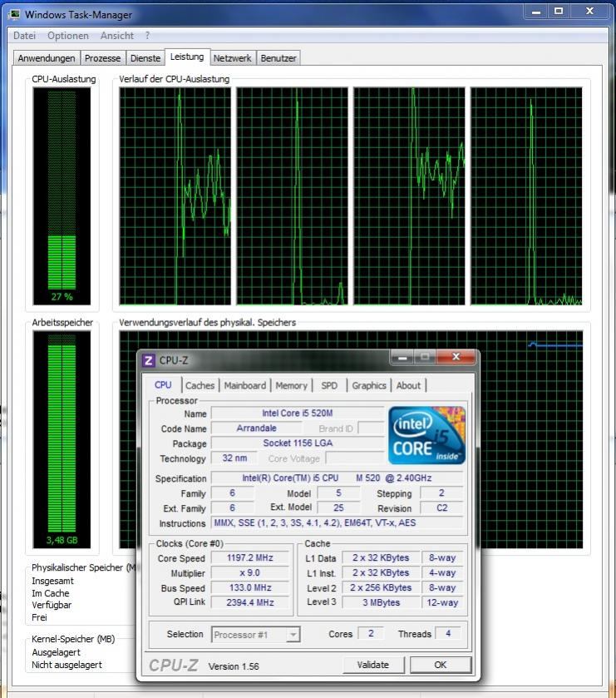Close the CPU-Z window

[x=456, y=357]
